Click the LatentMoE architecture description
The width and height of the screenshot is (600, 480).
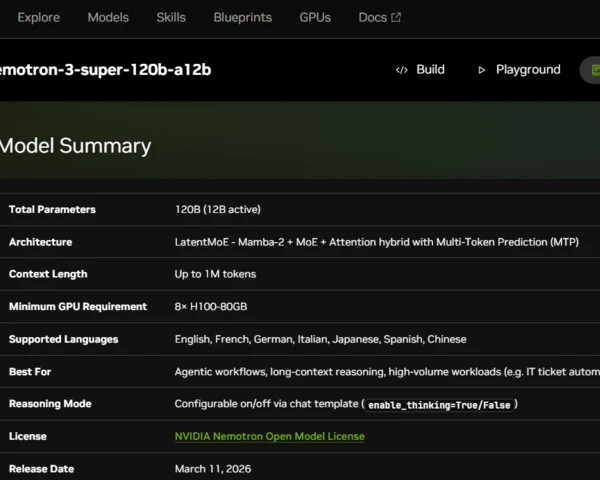377,242
